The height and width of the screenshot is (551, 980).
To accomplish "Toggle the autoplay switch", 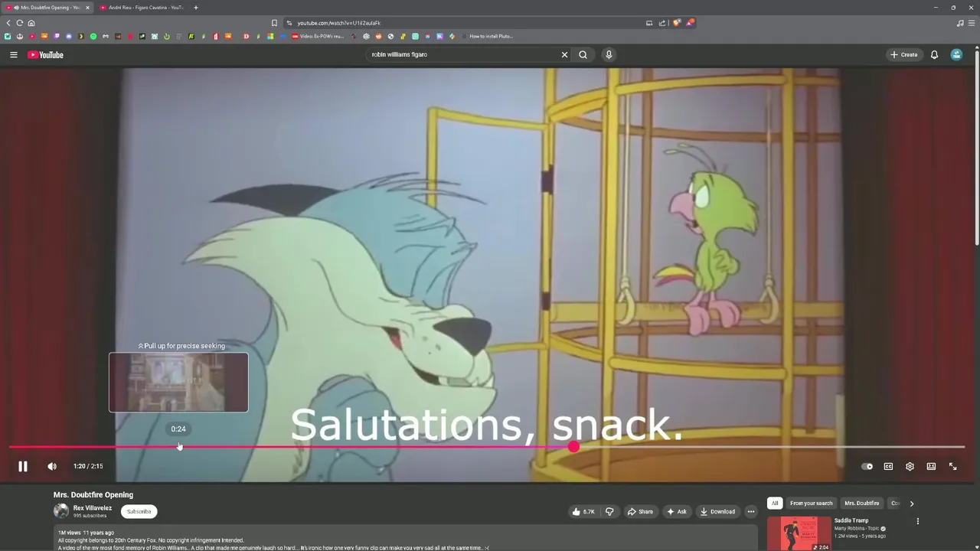I will point(867,466).
